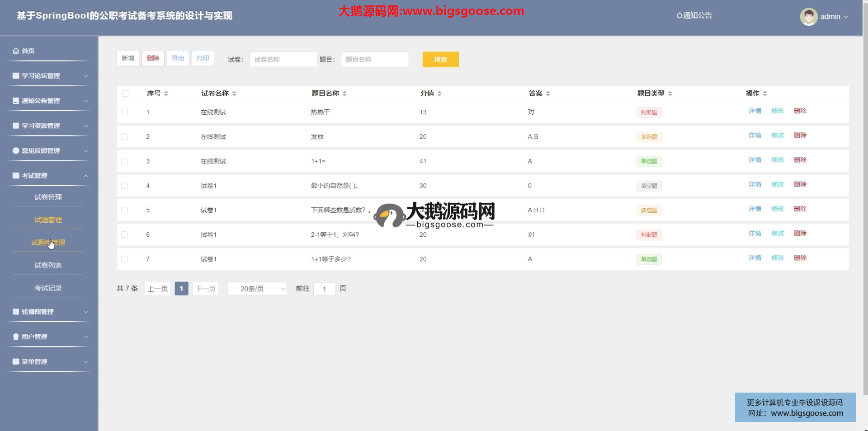
Task: Focus the 题目名称 search input field
Action: click(x=375, y=60)
